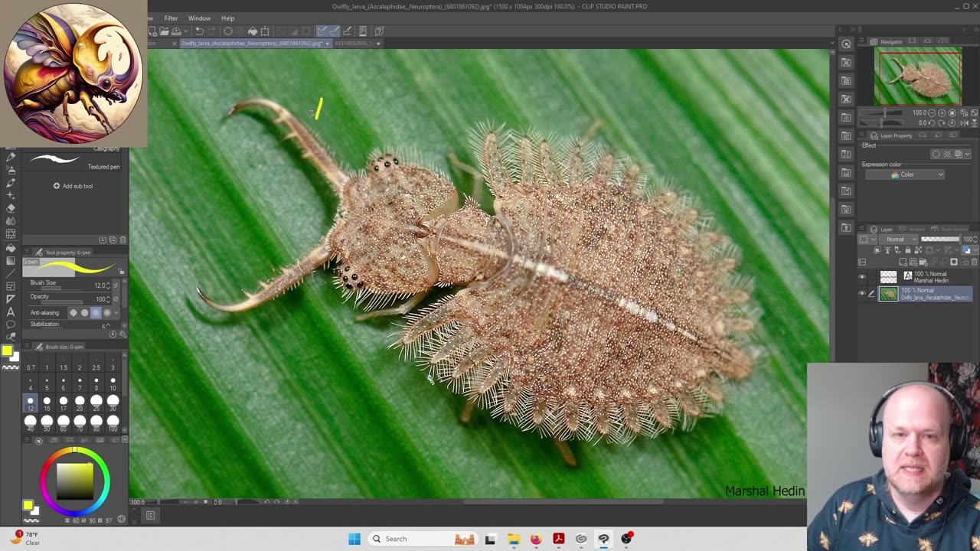
Task: Open the Help menu
Action: coord(228,18)
